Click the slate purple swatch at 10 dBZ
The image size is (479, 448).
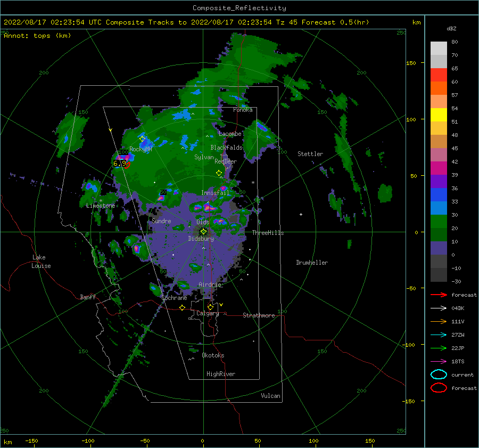click(x=439, y=248)
